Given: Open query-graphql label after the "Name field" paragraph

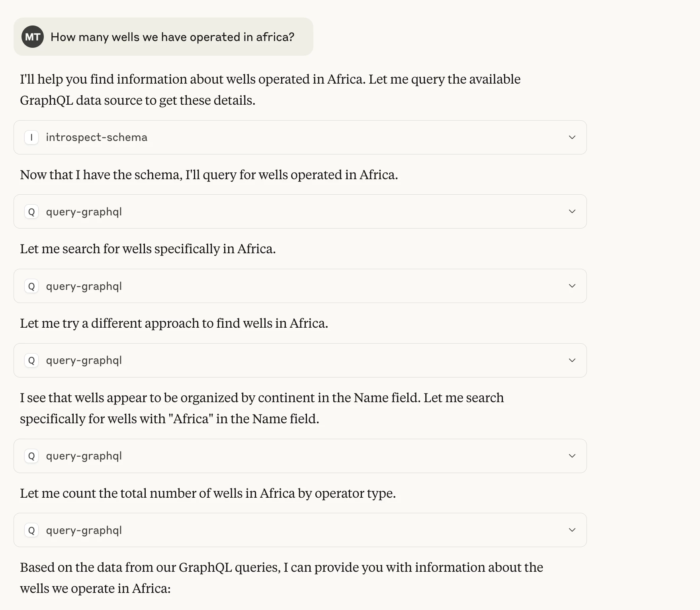Looking at the screenshot, I should tap(84, 456).
